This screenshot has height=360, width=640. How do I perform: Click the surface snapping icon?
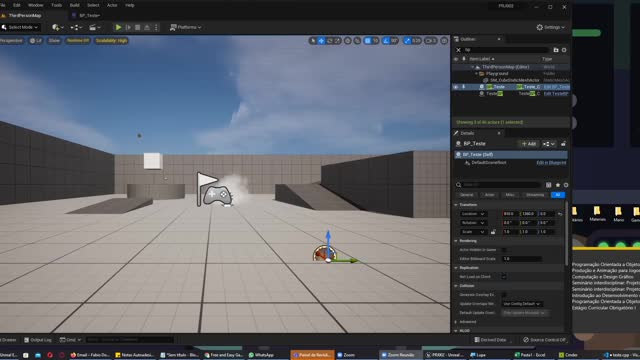357,41
